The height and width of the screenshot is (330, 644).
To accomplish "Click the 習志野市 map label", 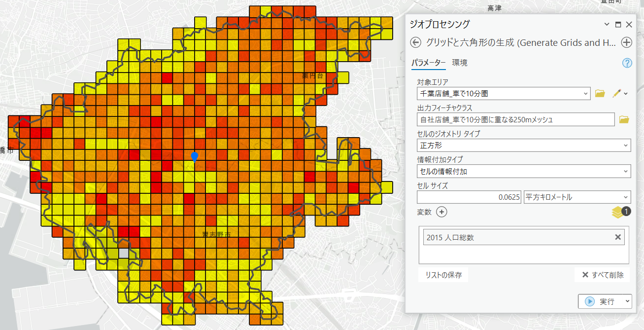I will (x=216, y=235).
